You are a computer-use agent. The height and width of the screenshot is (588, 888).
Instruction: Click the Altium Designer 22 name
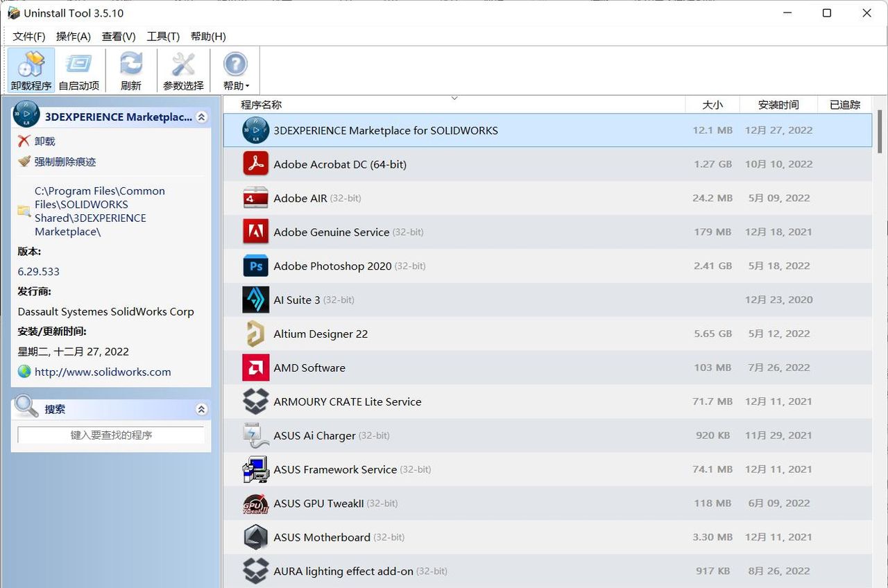click(x=321, y=334)
